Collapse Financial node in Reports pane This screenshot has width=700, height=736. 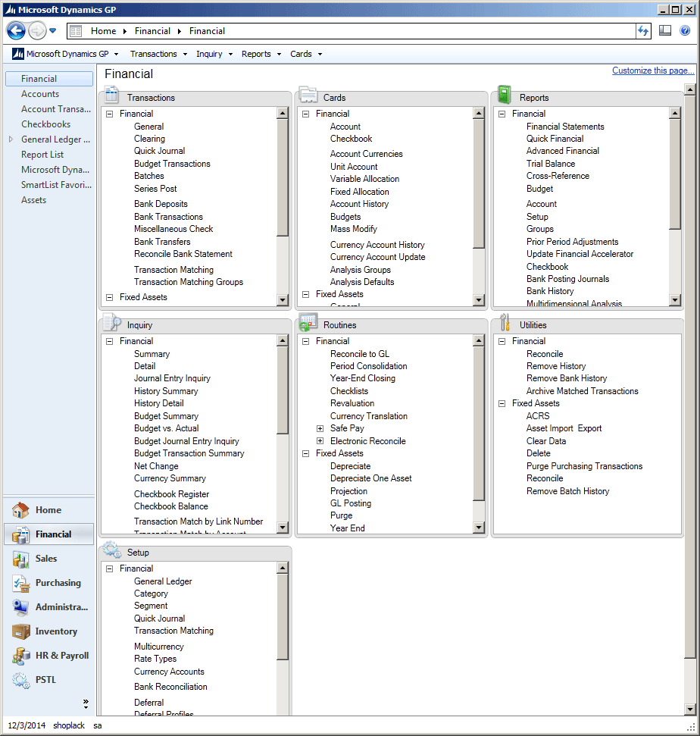502,114
